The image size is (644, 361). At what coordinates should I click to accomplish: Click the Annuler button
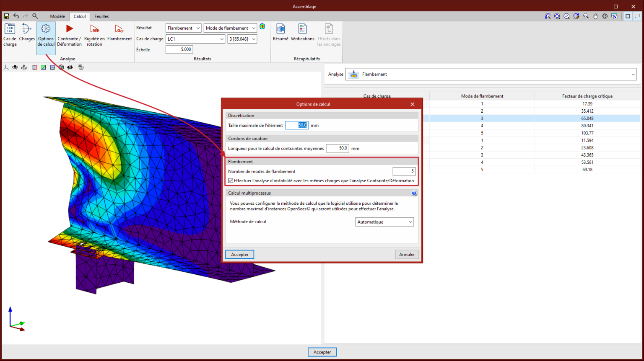[x=407, y=255]
